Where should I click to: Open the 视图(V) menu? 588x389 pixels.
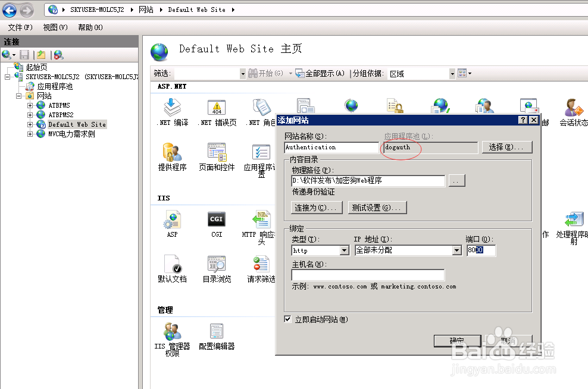(54, 27)
